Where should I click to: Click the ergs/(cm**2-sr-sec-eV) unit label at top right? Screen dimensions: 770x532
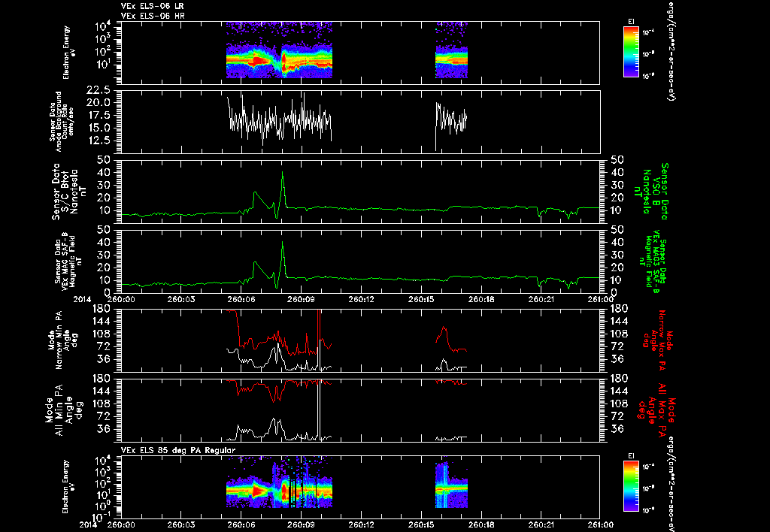pyautogui.click(x=670, y=50)
